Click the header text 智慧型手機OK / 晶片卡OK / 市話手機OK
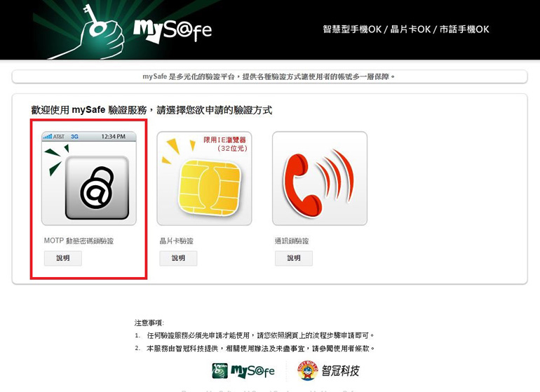 pyautogui.click(x=406, y=29)
